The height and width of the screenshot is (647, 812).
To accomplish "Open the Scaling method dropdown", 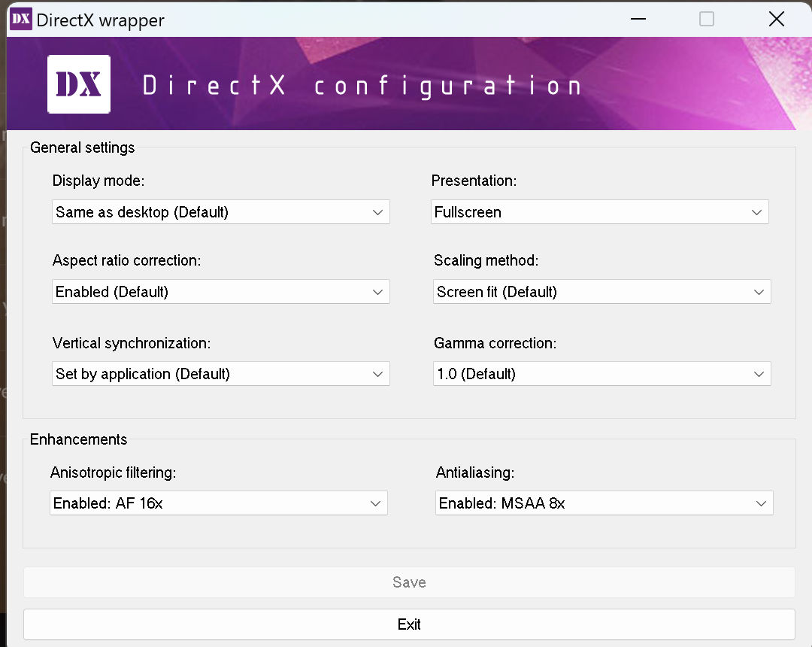I will [601, 292].
